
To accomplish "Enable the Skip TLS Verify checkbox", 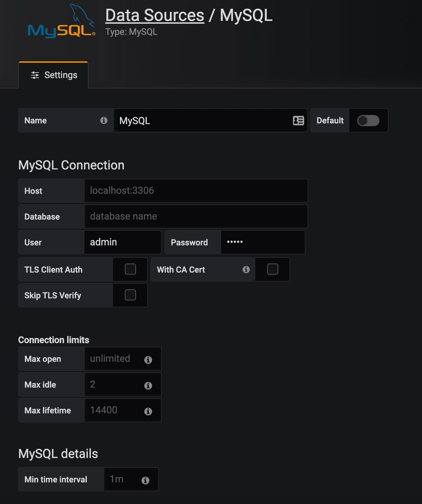I will click(x=130, y=295).
